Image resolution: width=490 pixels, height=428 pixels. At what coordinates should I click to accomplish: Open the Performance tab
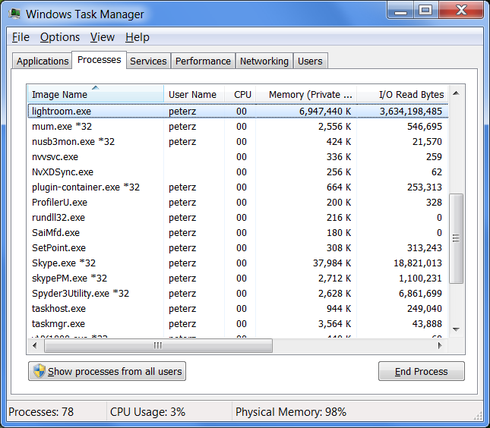203,61
